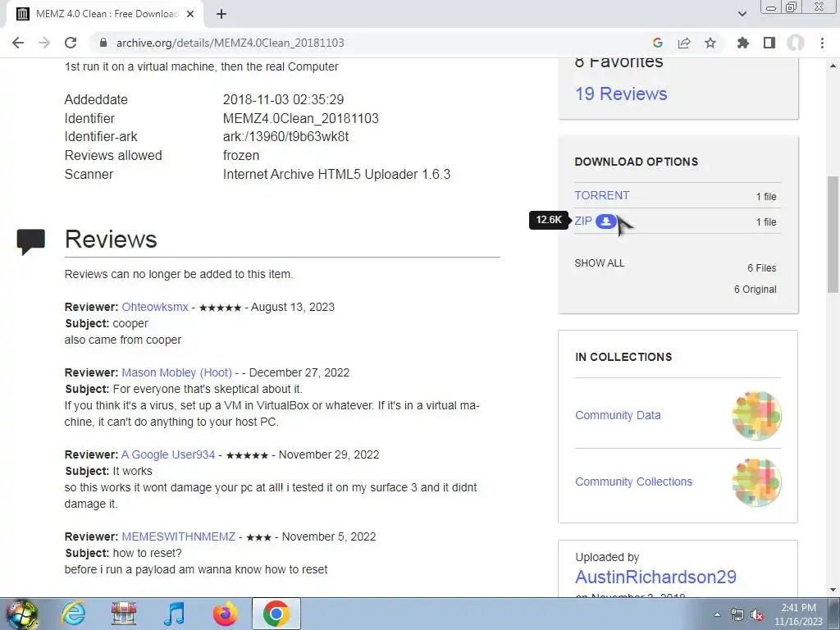Show hidden system tray icons
Viewport: 840px width, 630px height.
pyautogui.click(x=717, y=614)
